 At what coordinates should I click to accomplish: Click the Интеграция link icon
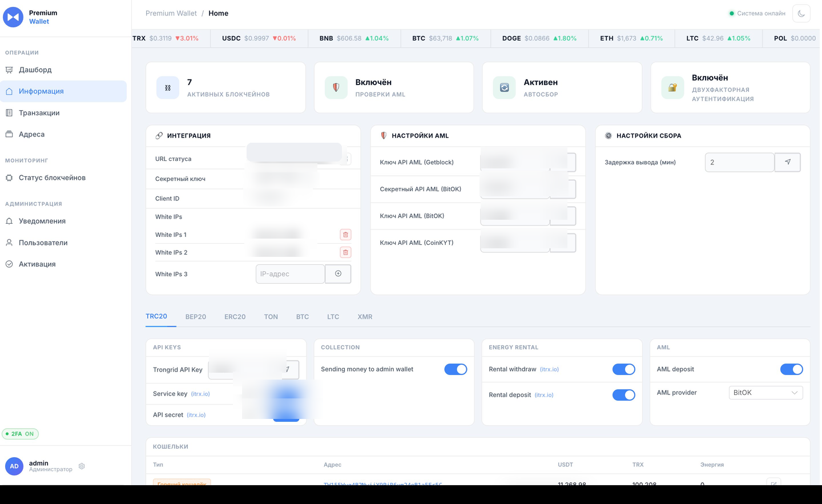click(x=159, y=136)
